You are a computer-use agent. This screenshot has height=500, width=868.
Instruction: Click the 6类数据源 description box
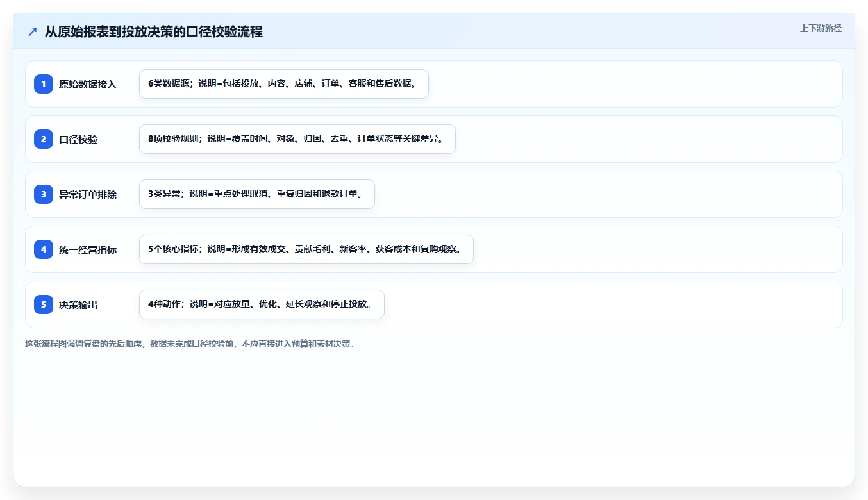coord(284,84)
